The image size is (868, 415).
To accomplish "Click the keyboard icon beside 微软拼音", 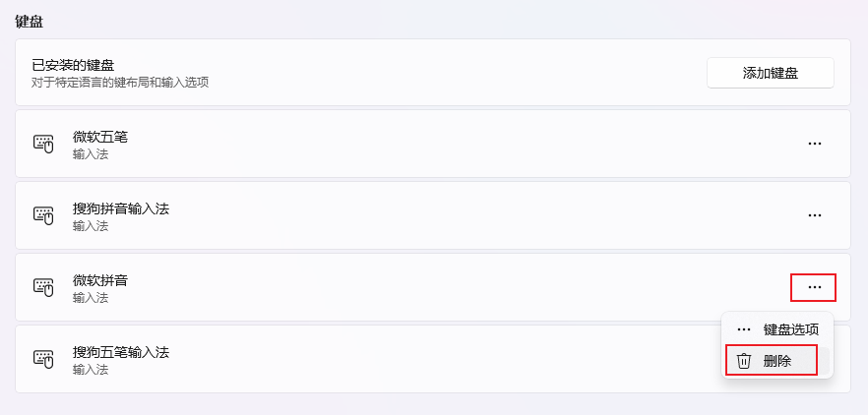I will (x=43, y=287).
